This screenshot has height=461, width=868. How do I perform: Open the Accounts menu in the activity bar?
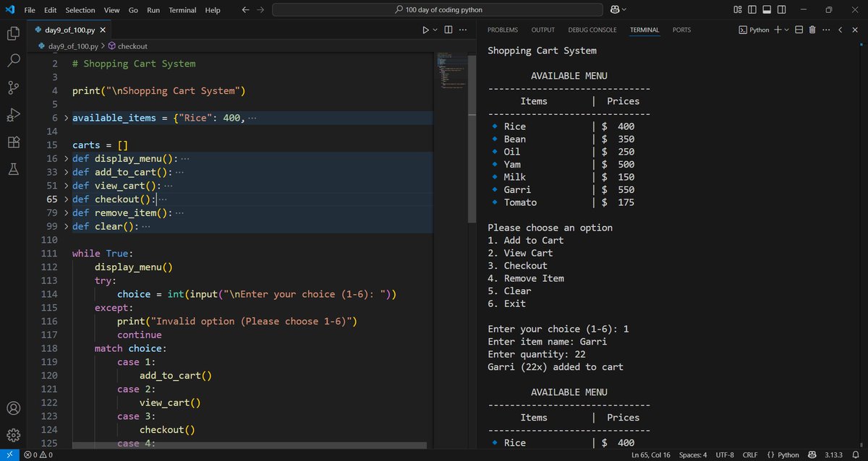[x=13, y=408]
